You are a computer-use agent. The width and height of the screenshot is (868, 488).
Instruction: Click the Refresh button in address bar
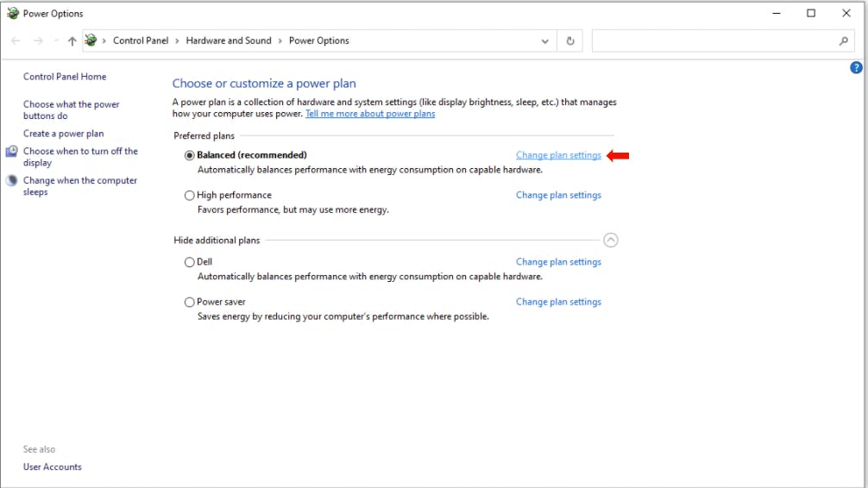tap(569, 41)
